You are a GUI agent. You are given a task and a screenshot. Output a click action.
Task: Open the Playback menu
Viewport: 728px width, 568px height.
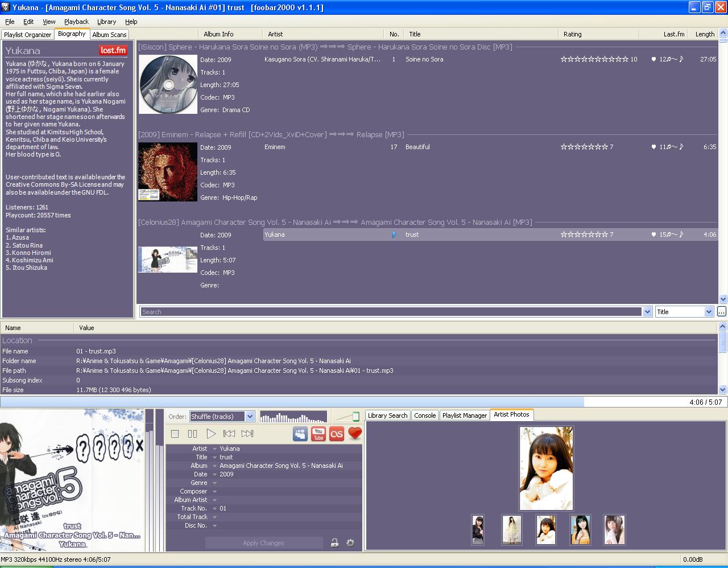tap(76, 22)
